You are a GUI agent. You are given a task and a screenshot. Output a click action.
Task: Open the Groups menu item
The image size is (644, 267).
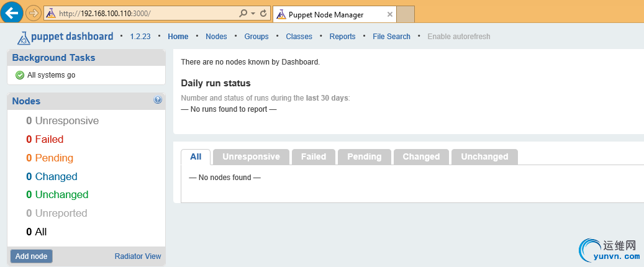pos(256,37)
